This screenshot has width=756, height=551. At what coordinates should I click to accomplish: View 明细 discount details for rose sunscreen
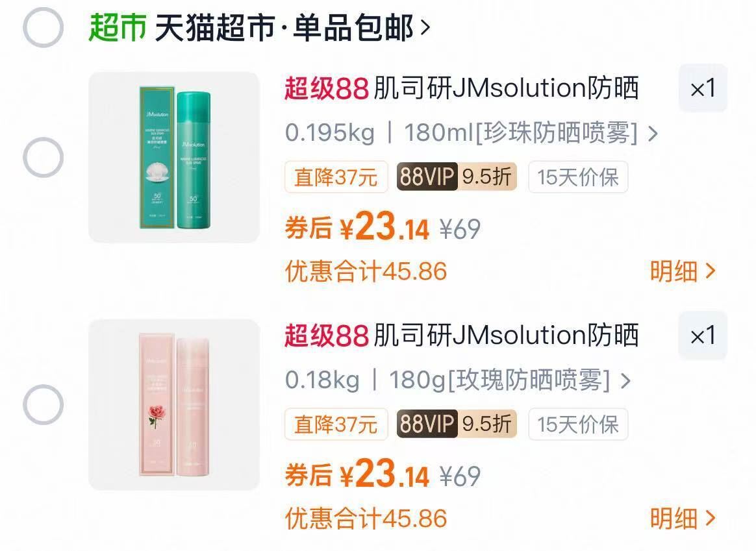pyautogui.click(x=682, y=519)
